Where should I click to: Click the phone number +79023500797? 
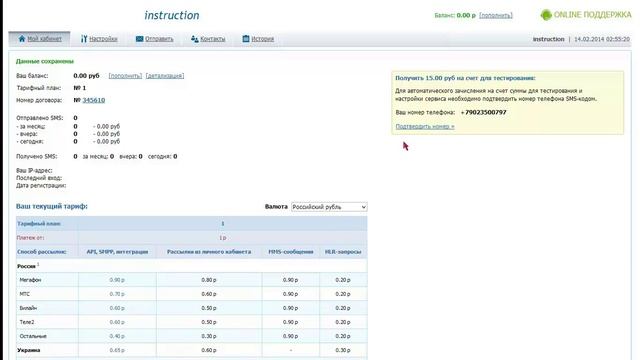point(484,112)
